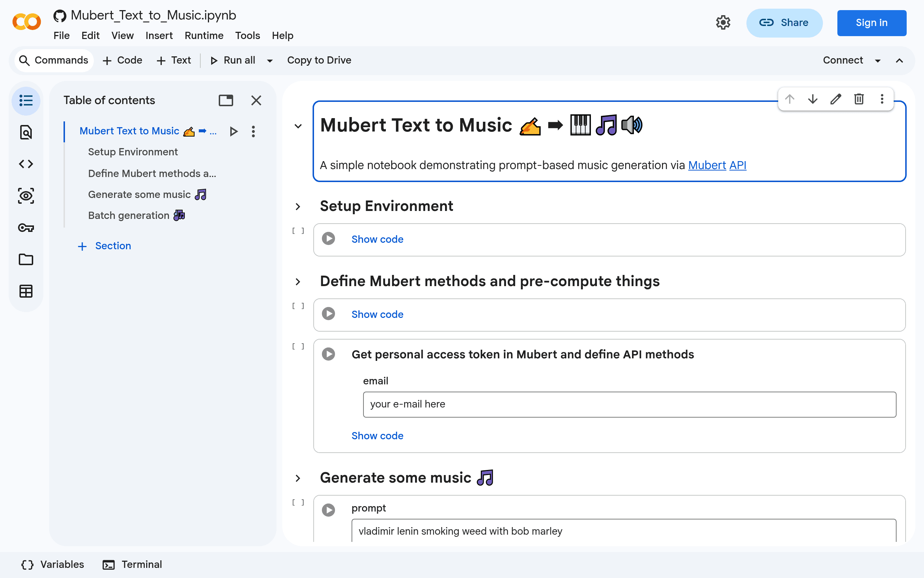Click the Sign in button

pyautogui.click(x=872, y=23)
